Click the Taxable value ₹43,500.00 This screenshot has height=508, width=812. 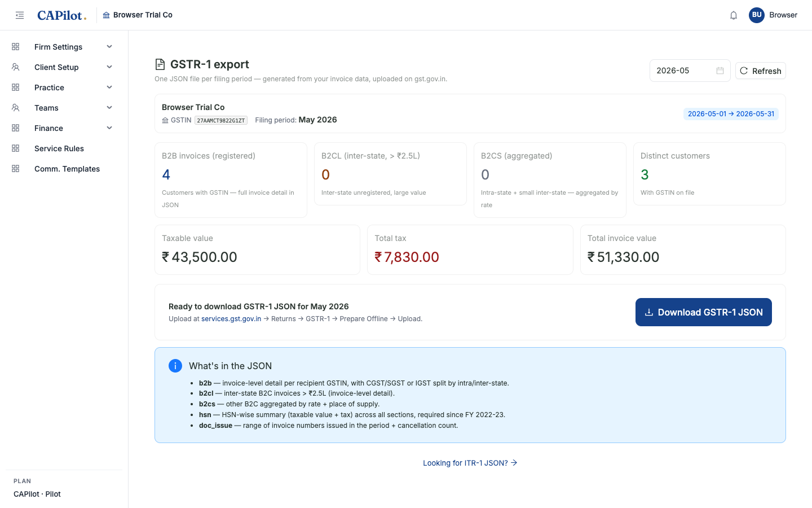click(200, 257)
